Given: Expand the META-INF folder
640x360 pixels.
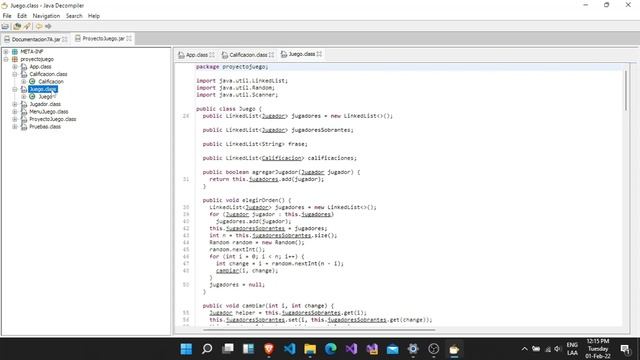Looking at the screenshot, I should pos(6,52).
